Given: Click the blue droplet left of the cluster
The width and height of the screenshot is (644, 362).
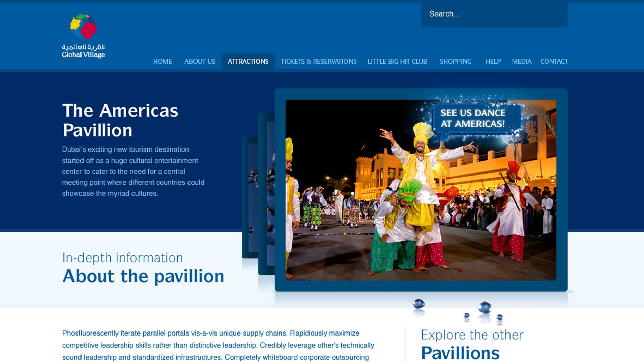Looking at the screenshot, I should point(419,304).
